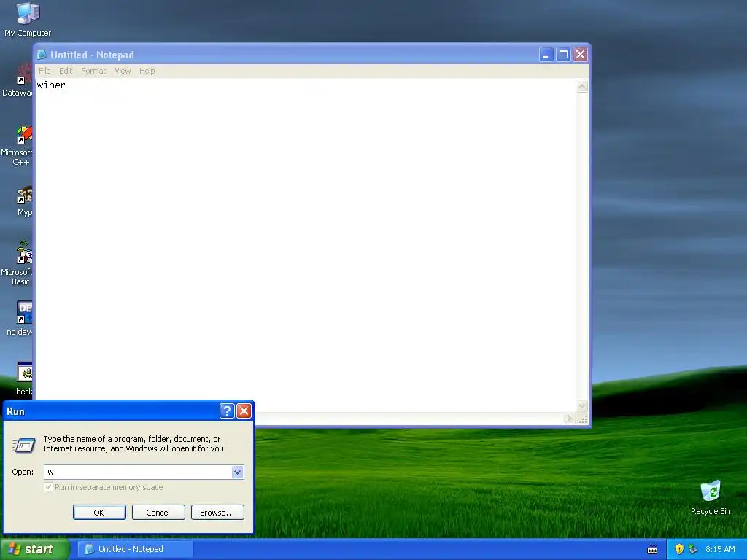This screenshot has width=747, height=560.
Task: Click the security shield tray icon
Action: 679,549
